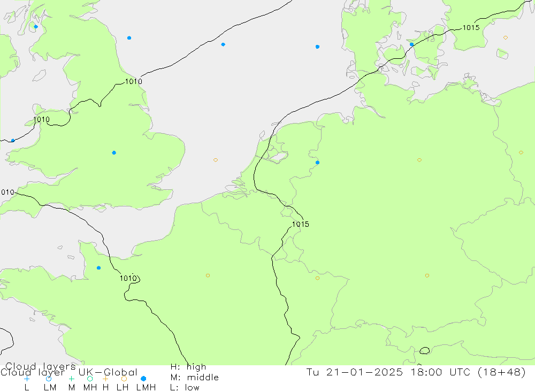Click the 1010 label over the Irish Sea

click(41, 119)
